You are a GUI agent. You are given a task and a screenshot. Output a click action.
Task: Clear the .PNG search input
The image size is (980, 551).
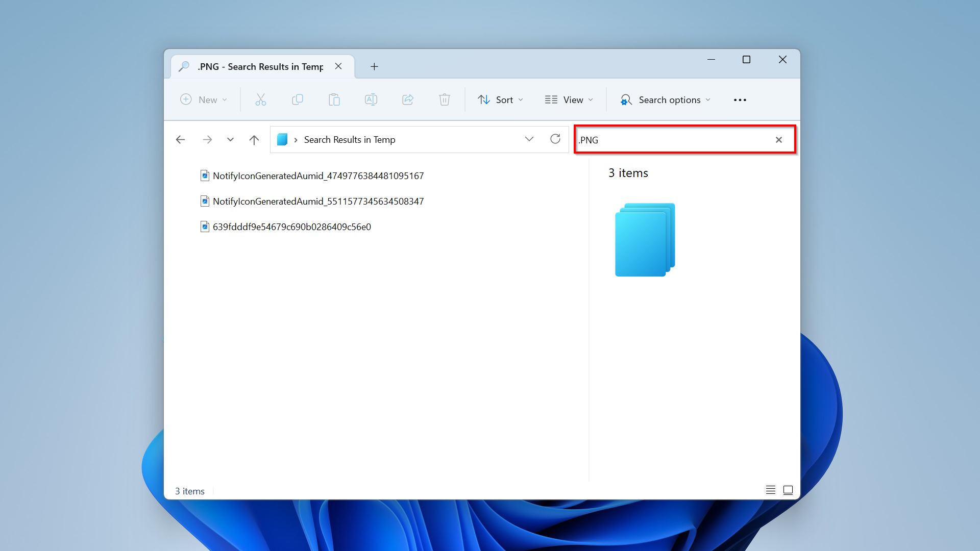coord(778,139)
